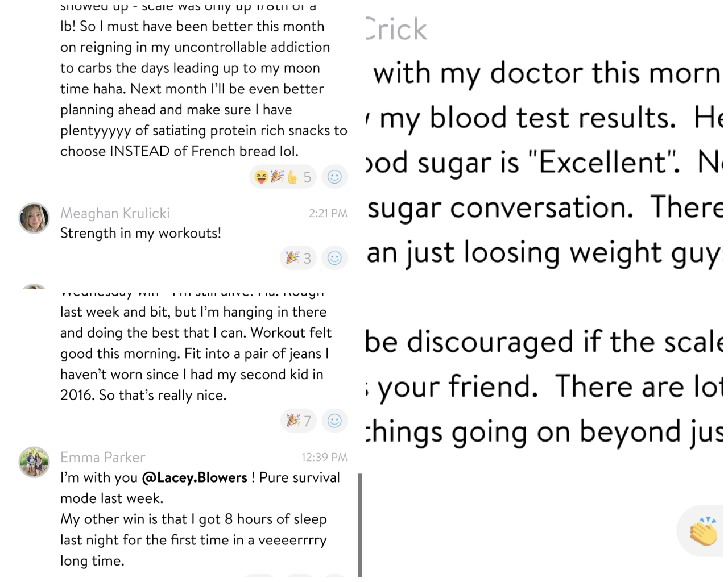Click Meaghan Krulicki's name

[115, 213]
